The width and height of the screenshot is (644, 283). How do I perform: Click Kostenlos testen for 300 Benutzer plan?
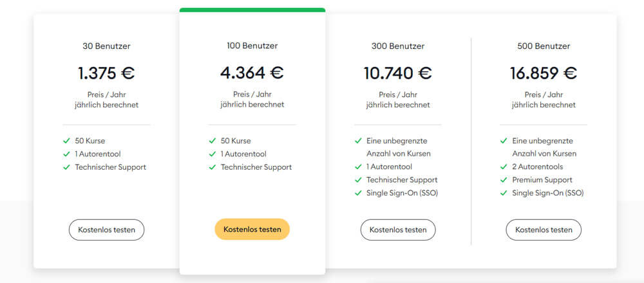tap(398, 230)
